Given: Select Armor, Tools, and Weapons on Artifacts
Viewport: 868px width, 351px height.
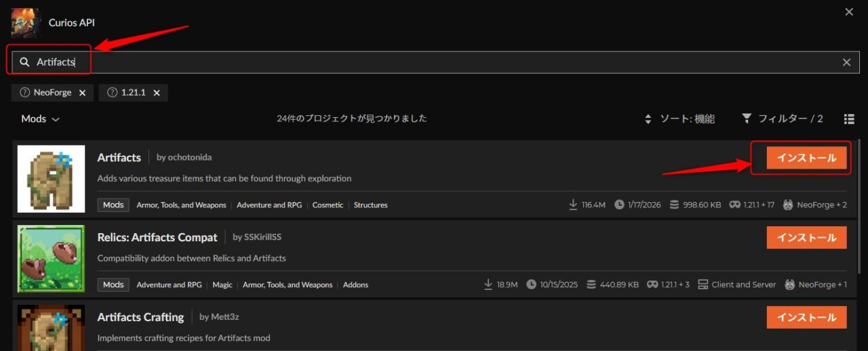Looking at the screenshot, I should [x=182, y=205].
